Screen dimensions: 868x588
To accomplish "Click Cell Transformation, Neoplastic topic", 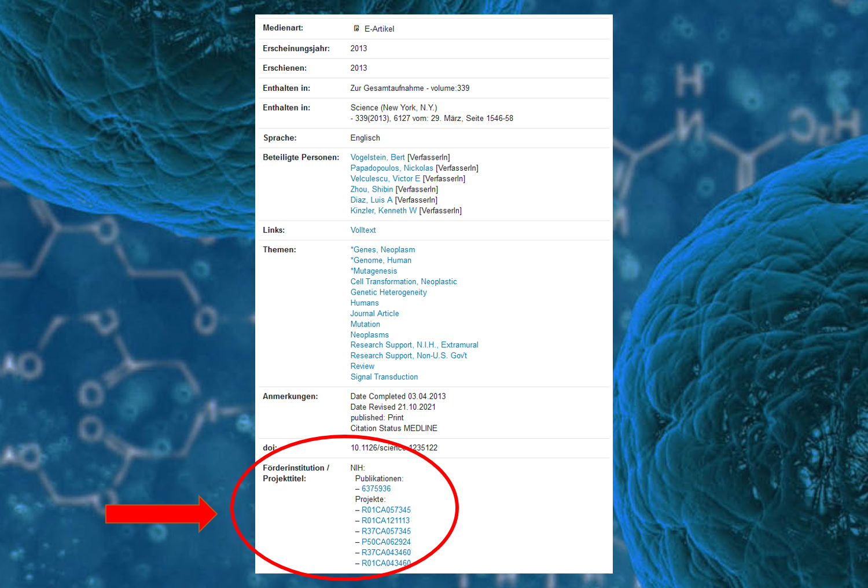I will 403,282.
